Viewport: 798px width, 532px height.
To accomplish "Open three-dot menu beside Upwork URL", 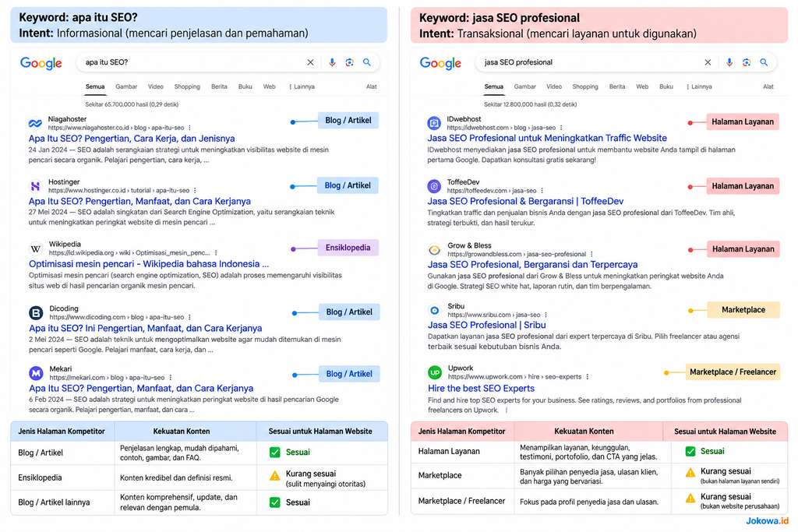I will pyautogui.click(x=588, y=377).
